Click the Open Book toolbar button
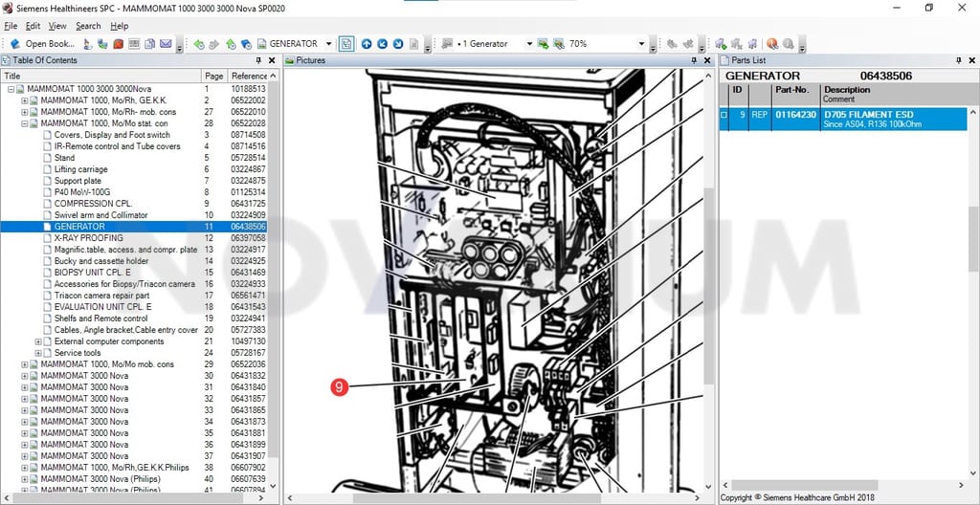Viewport: 980px width, 505px height. click(42, 44)
